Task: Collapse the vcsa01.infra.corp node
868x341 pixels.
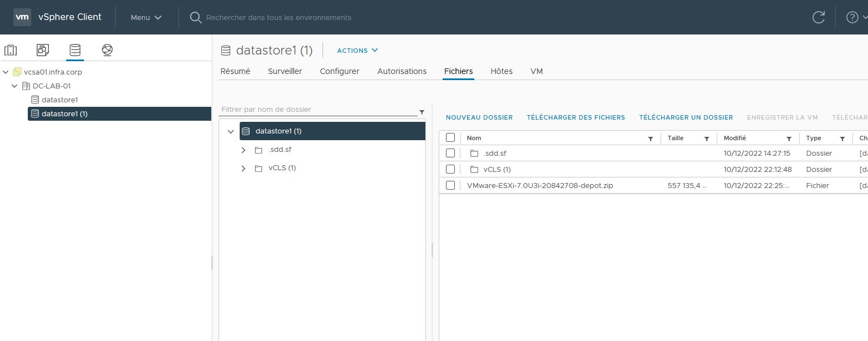Action: coord(6,72)
